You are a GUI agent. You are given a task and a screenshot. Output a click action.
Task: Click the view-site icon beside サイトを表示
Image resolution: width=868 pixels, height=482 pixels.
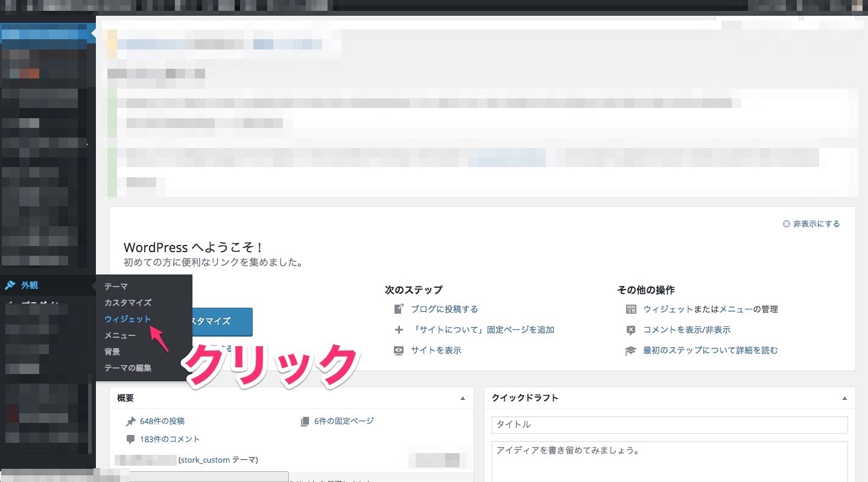(399, 350)
